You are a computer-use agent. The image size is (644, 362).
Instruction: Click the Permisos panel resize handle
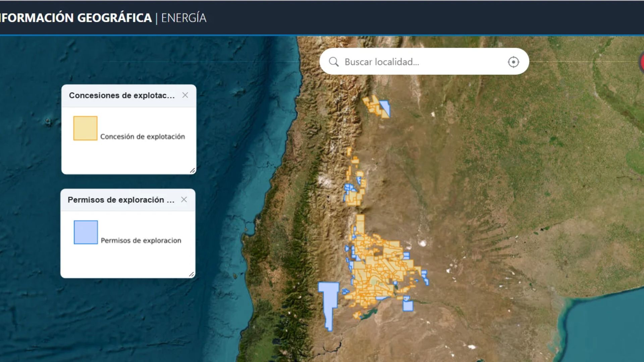coord(191,274)
